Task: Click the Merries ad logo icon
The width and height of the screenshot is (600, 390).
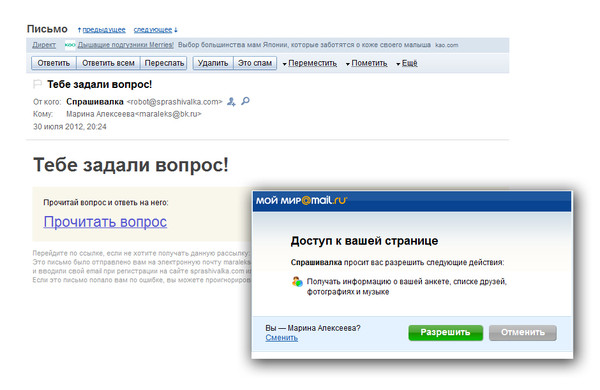Action: point(70,45)
